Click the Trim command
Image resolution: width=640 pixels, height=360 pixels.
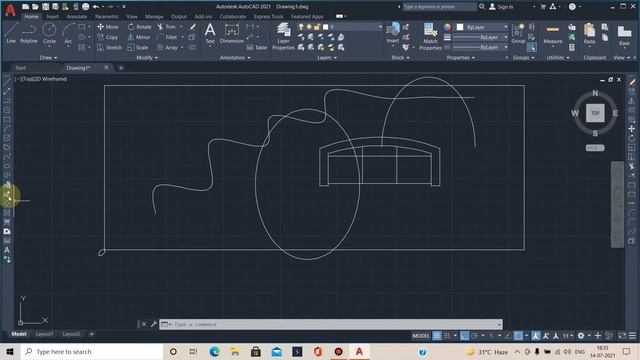[167, 27]
